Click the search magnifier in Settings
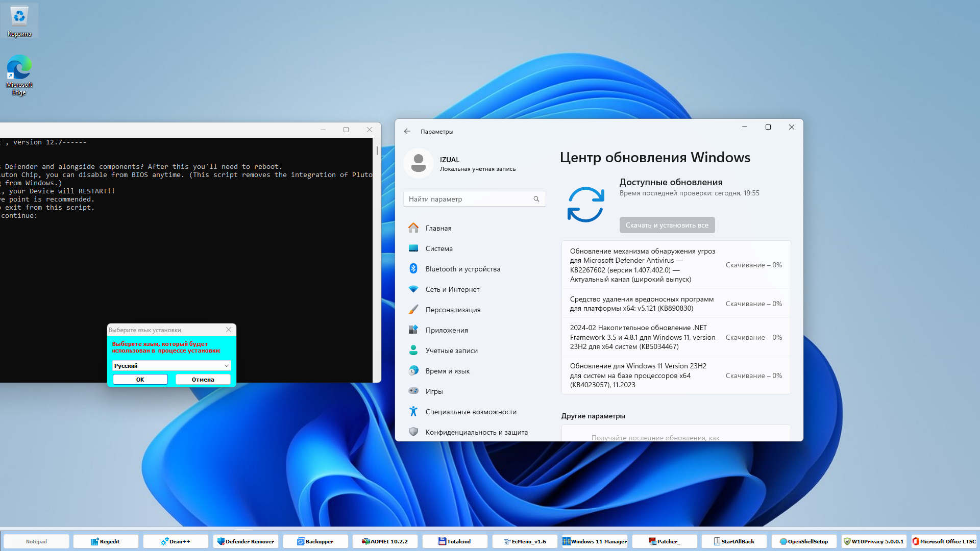Screen dimensions: 980x551 pyautogui.click(x=536, y=199)
